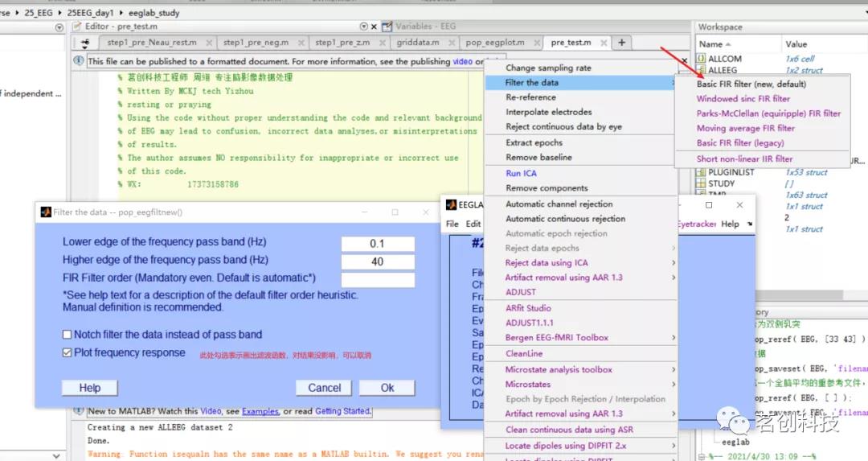868x461 pixels.
Task: Open the Getting Started link
Action: tap(342, 411)
